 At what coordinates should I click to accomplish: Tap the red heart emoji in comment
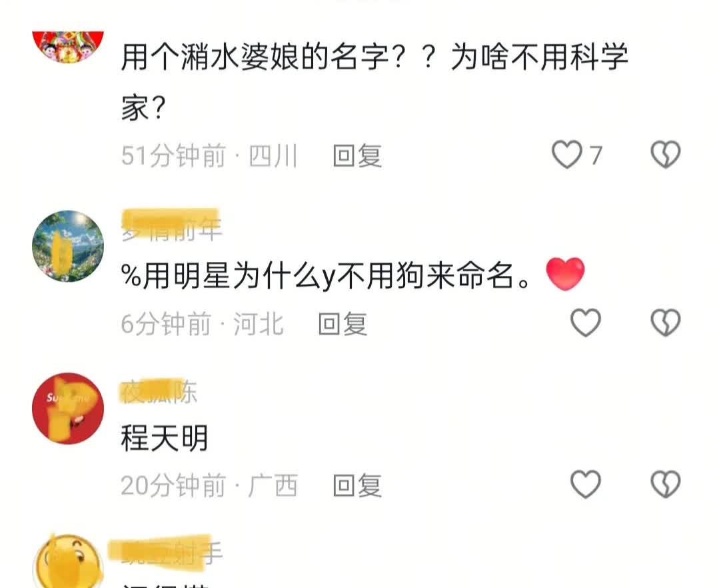(x=566, y=274)
